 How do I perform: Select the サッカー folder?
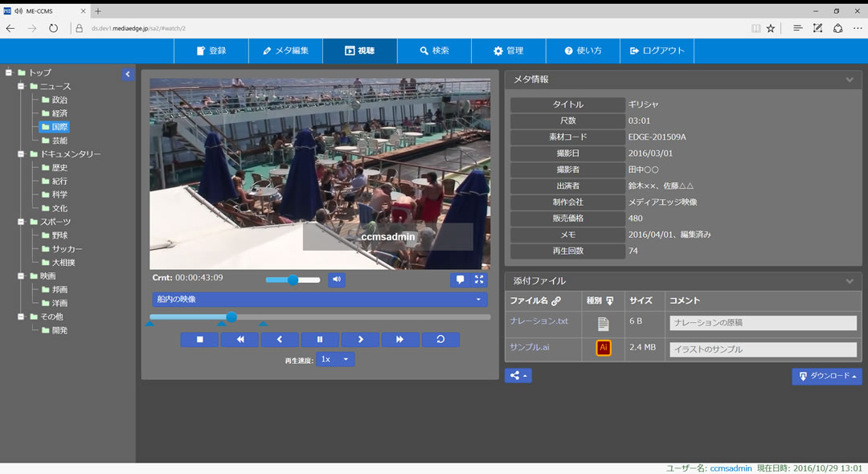tap(61, 249)
